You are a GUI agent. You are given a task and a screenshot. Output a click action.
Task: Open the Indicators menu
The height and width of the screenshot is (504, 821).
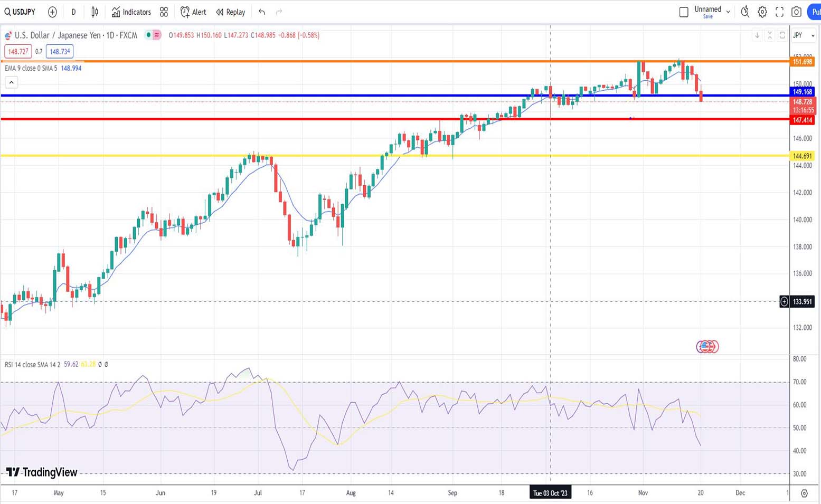(x=131, y=12)
